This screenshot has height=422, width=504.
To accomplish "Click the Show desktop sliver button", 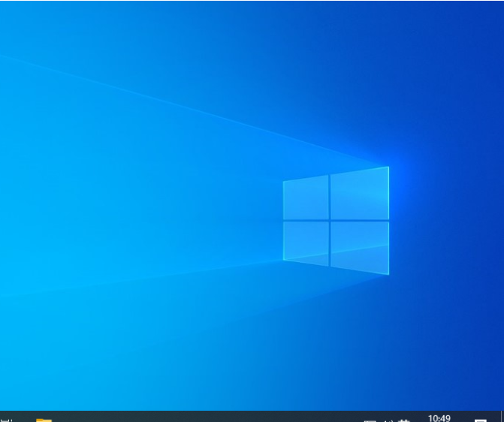I will 502,417.
